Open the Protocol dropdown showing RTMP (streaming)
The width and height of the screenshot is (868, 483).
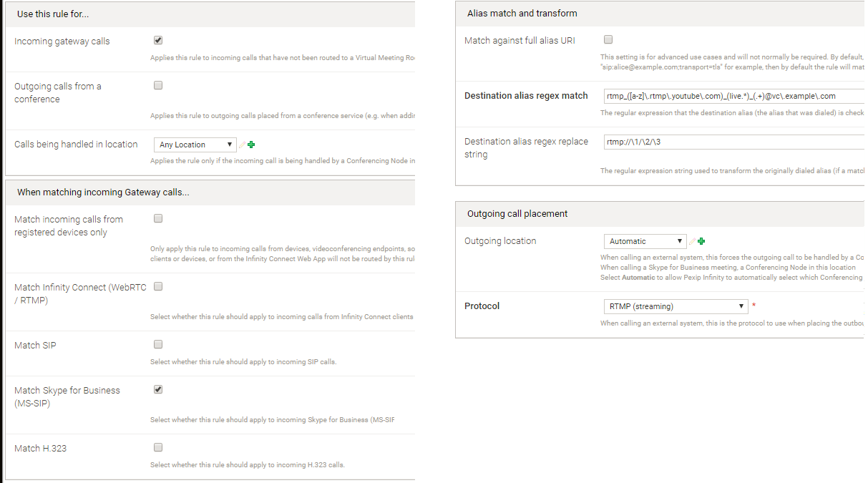pyautogui.click(x=675, y=306)
